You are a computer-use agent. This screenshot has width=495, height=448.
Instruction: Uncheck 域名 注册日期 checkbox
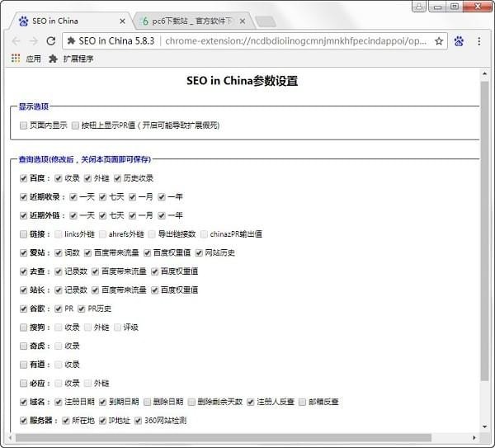(x=58, y=402)
